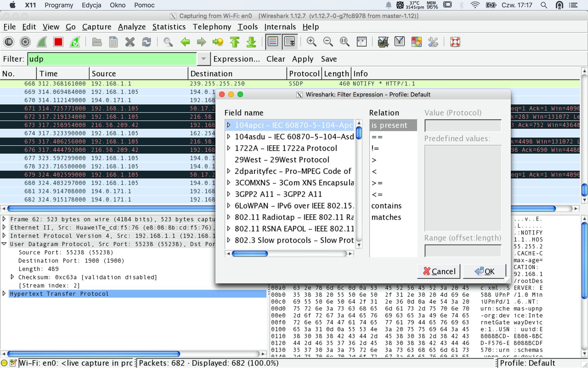
Task: Open the filter history dropdown arrow
Action: click(x=203, y=59)
